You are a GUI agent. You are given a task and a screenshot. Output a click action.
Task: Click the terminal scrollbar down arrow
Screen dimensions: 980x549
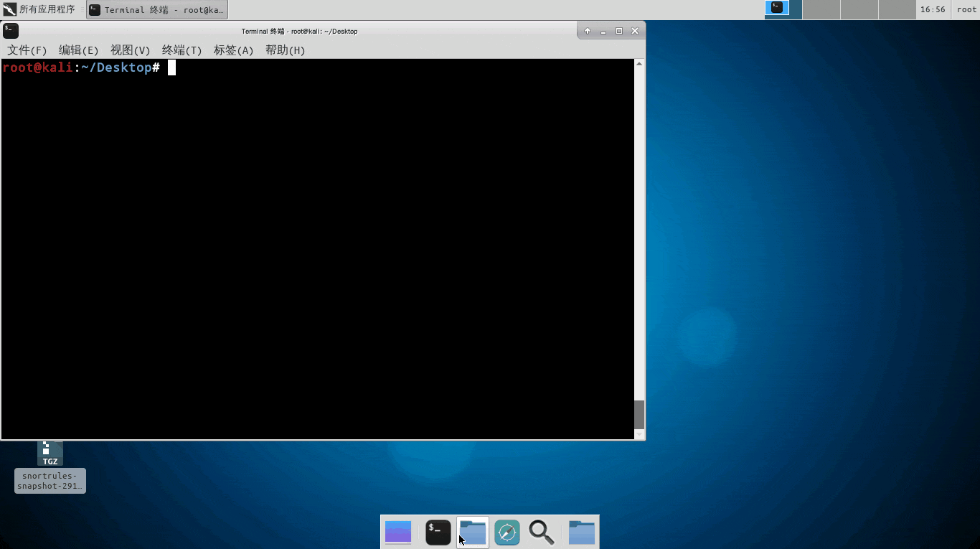(639, 434)
